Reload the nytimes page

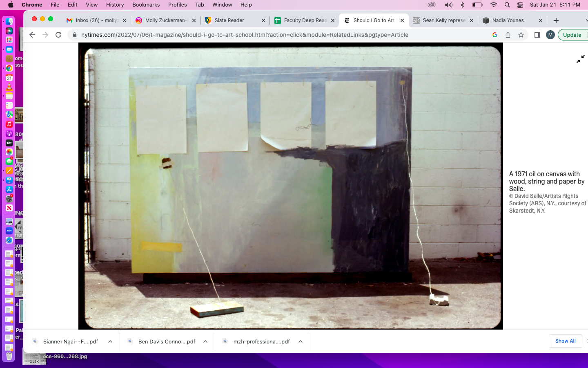pos(58,35)
